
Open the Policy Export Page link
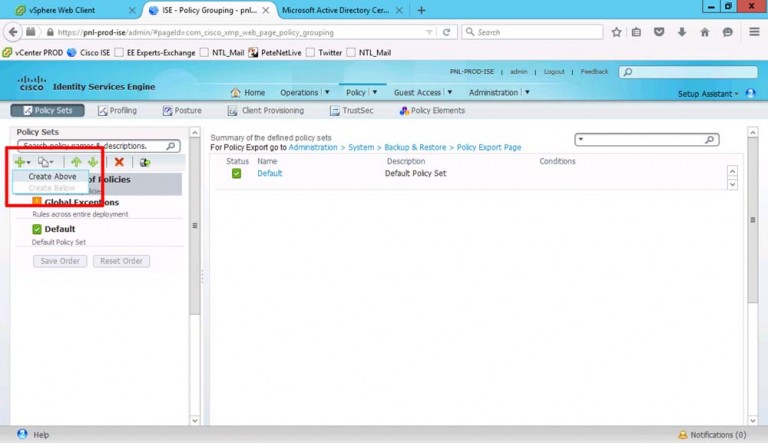pyautogui.click(x=489, y=148)
